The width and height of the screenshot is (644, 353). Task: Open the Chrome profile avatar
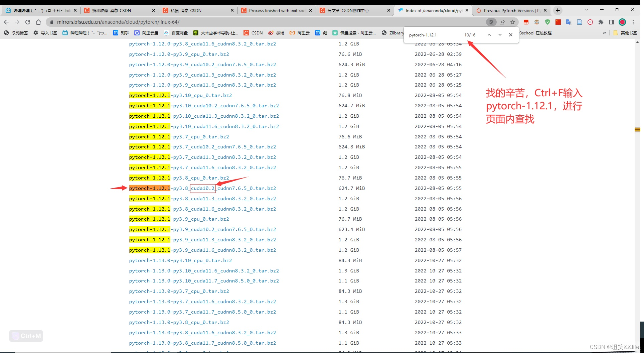click(622, 22)
